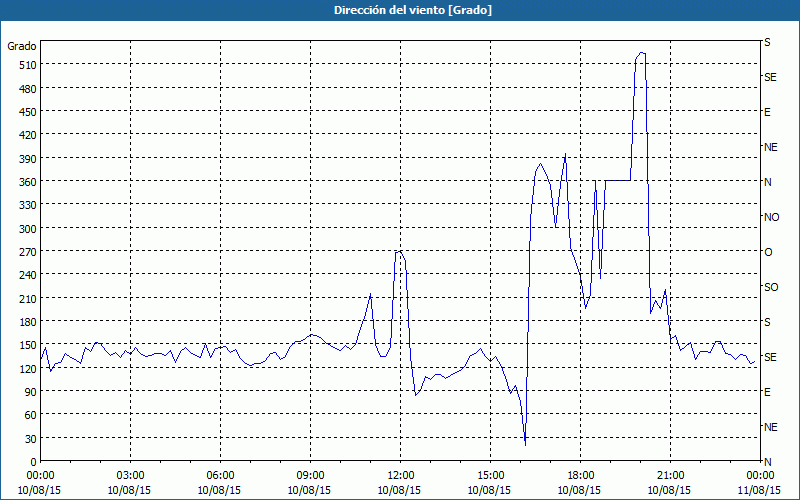This screenshot has height=500, width=800.
Task: Select the 30 value on the left axis
Action: [x=31, y=439]
